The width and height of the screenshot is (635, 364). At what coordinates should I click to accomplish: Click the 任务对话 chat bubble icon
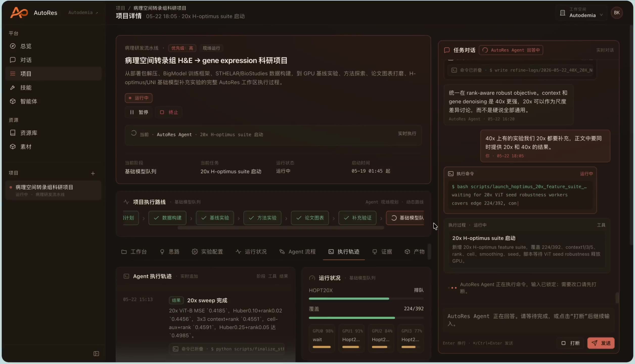click(x=447, y=50)
